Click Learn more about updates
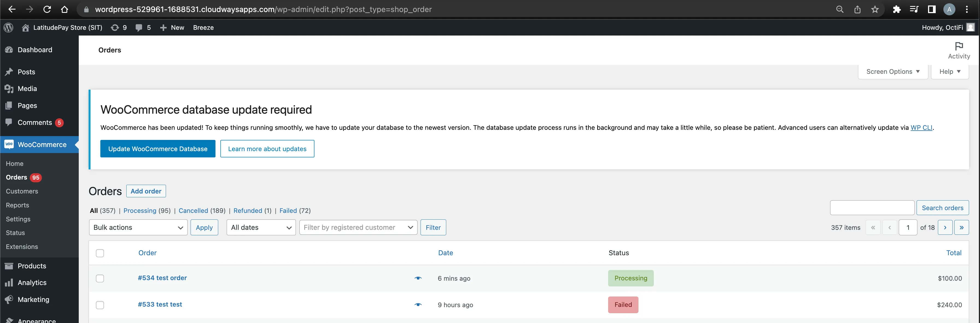Viewport: 980px width, 323px height. click(x=267, y=149)
